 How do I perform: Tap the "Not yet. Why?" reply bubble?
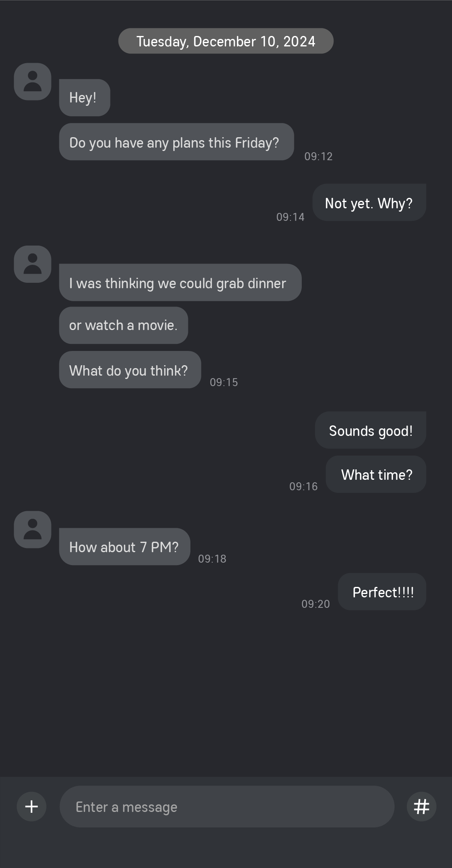tap(369, 202)
